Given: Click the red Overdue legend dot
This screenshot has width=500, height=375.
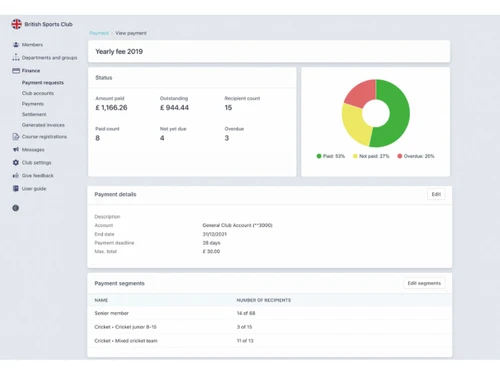Looking at the screenshot, I should 399,156.
